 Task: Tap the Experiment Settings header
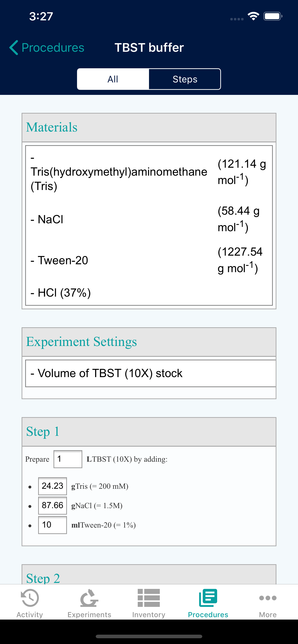click(149, 342)
